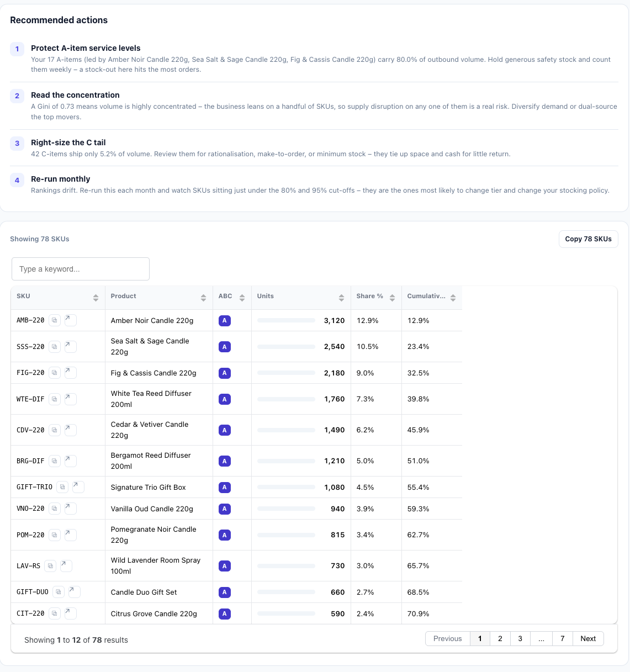Open the CIT-220 external link icon

(x=71, y=613)
